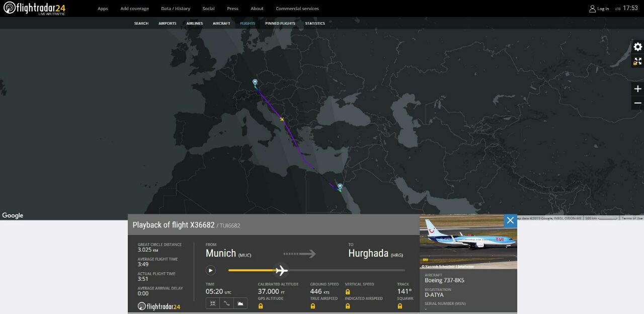Click the 3:51 actual flight time value
The width and height of the screenshot is (644, 314).
pos(143,279)
